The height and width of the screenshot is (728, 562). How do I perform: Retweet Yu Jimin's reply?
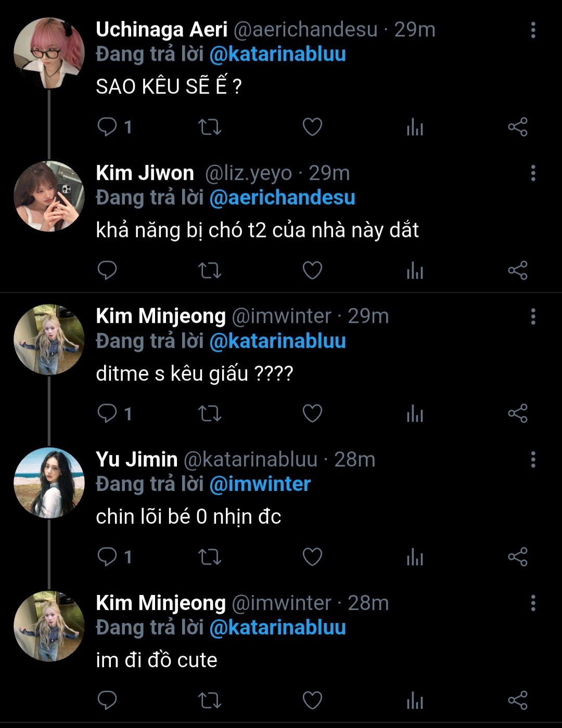pyautogui.click(x=210, y=557)
